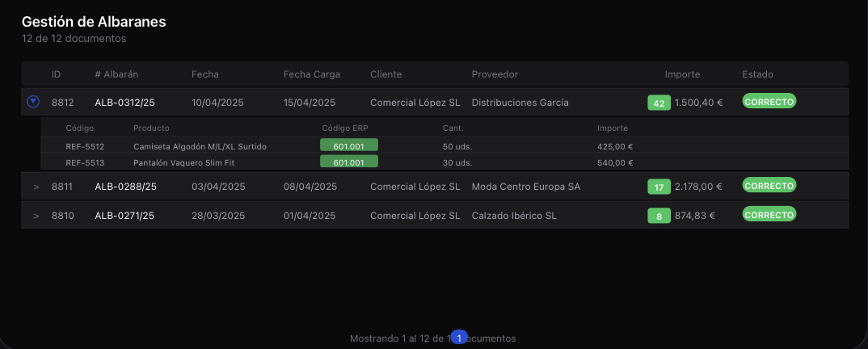Click CORRECTO status badge for ALB-0312/25
Image resolution: width=868 pixels, height=349 pixels.
coord(769,101)
